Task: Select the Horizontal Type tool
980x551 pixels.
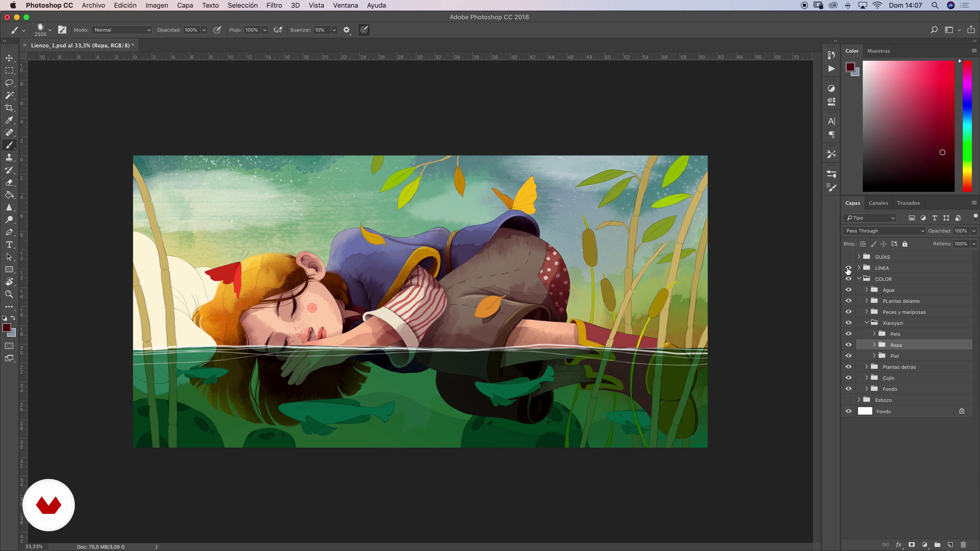Action: click(x=9, y=245)
